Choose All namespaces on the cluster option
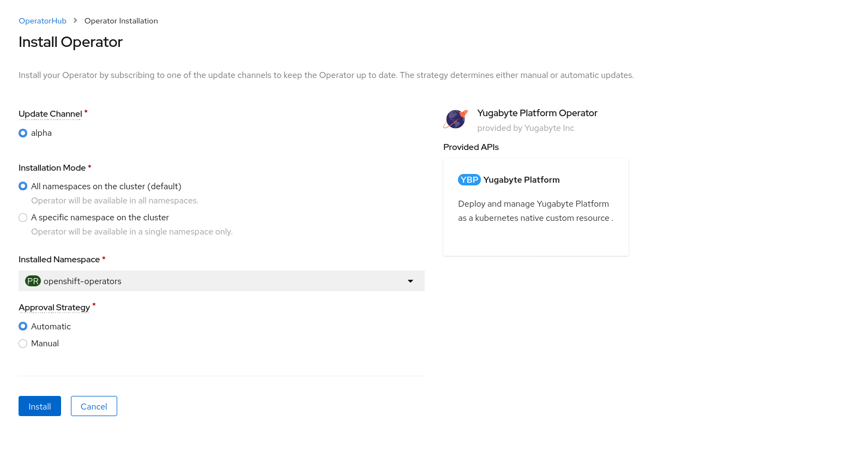Viewport: 868px width, 457px height. point(23,187)
